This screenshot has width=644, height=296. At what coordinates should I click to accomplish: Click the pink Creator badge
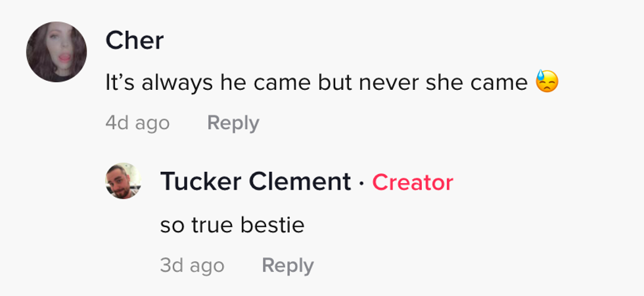[413, 182]
